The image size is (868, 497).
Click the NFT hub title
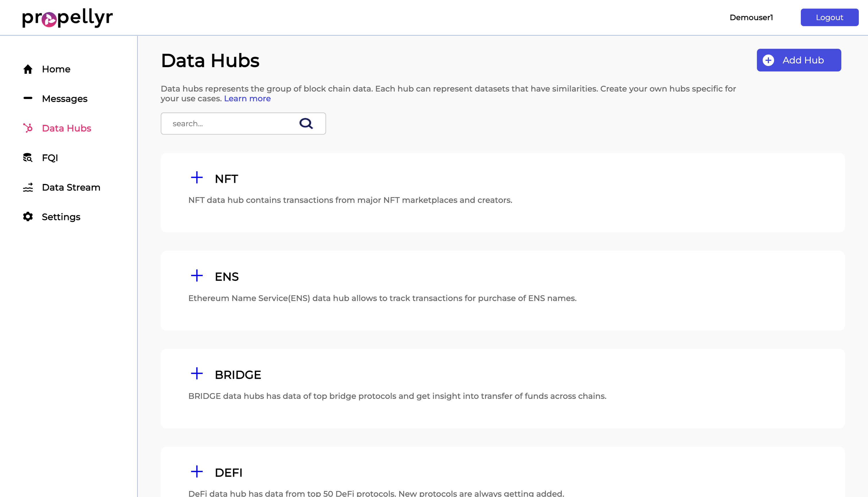pos(226,179)
